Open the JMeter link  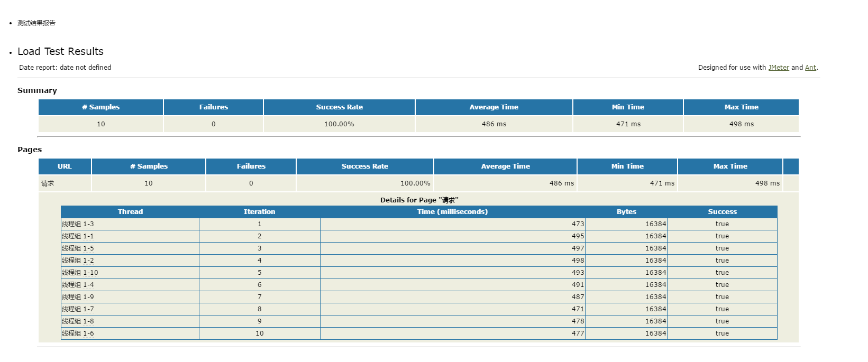click(779, 68)
